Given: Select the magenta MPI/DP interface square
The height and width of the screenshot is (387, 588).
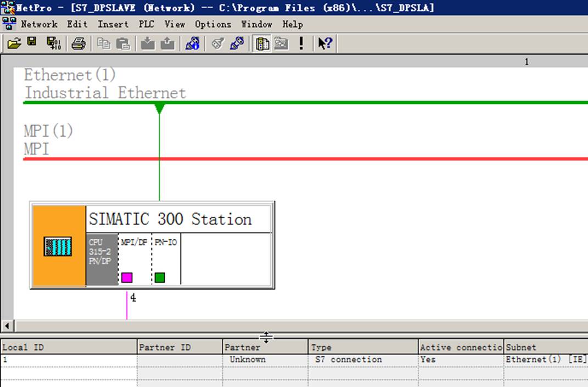Looking at the screenshot, I should 127,278.
